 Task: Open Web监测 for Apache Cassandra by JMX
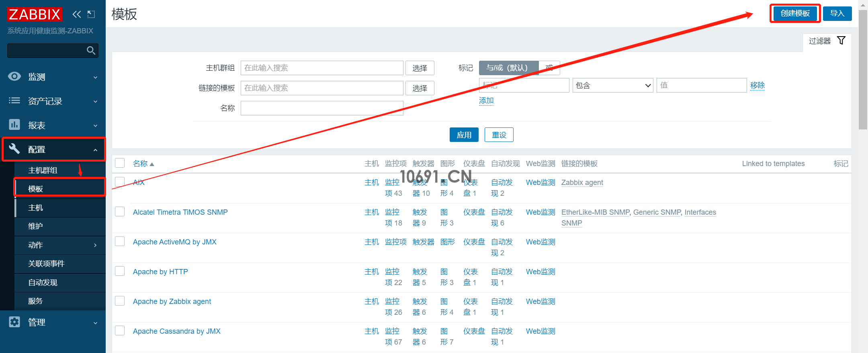(540, 331)
